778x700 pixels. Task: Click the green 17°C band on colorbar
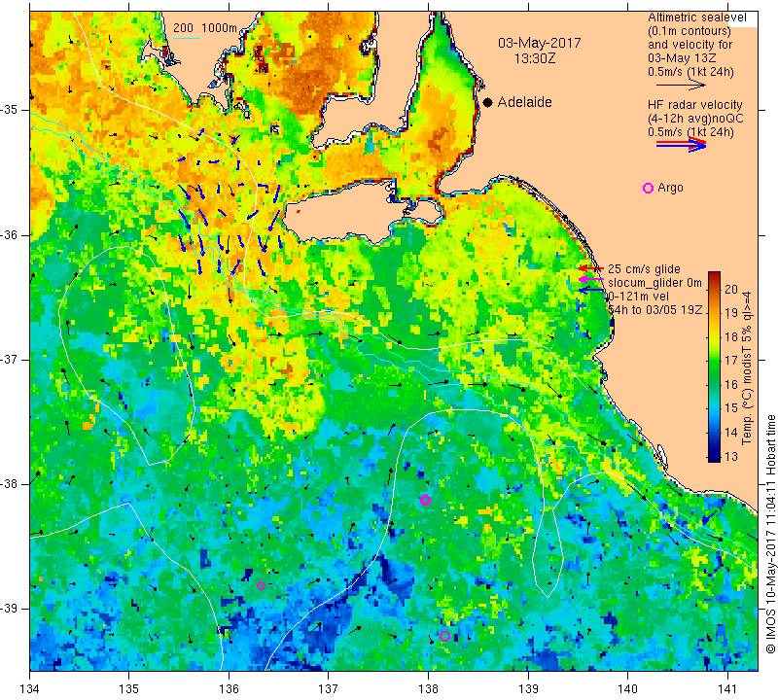point(714,360)
